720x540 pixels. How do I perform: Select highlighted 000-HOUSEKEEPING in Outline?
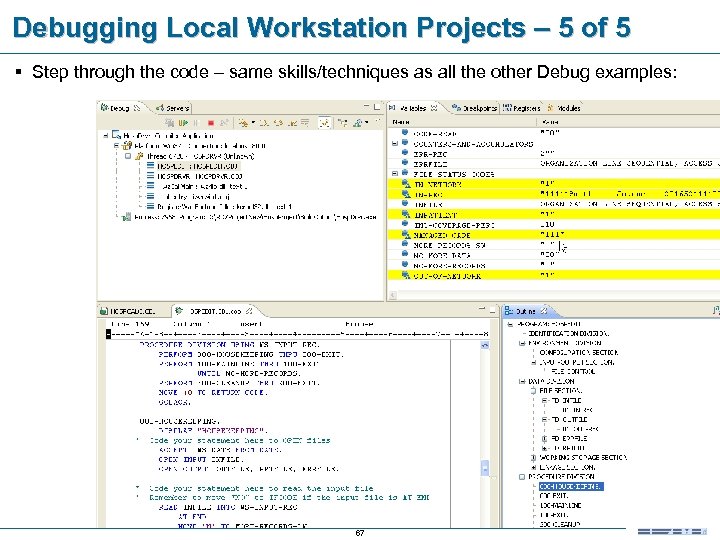(572, 486)
